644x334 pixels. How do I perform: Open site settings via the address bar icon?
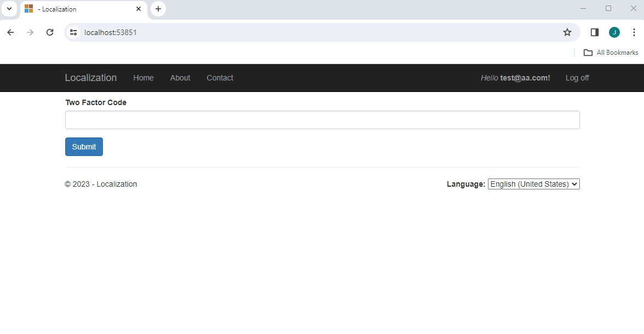click(73, 32)
